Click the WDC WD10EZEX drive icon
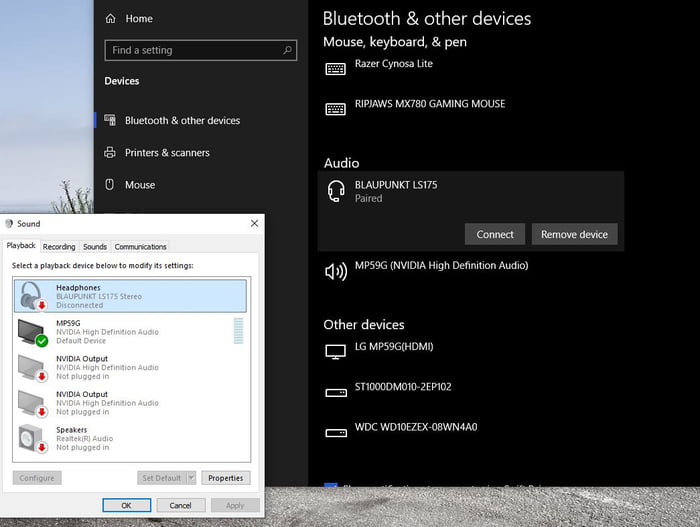The width and height of the screenshot is (700, 527). pos(336,432)
